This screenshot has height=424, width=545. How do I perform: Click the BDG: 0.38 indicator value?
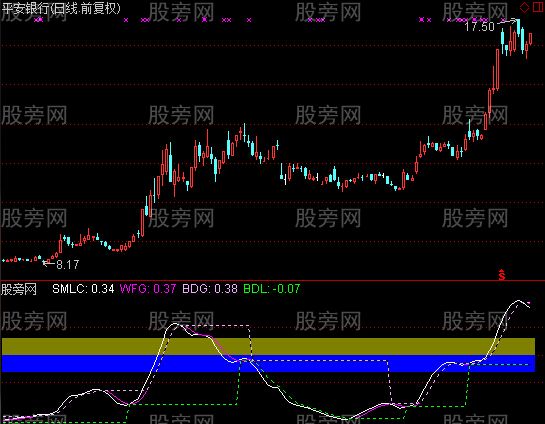(x=210, y=289)
